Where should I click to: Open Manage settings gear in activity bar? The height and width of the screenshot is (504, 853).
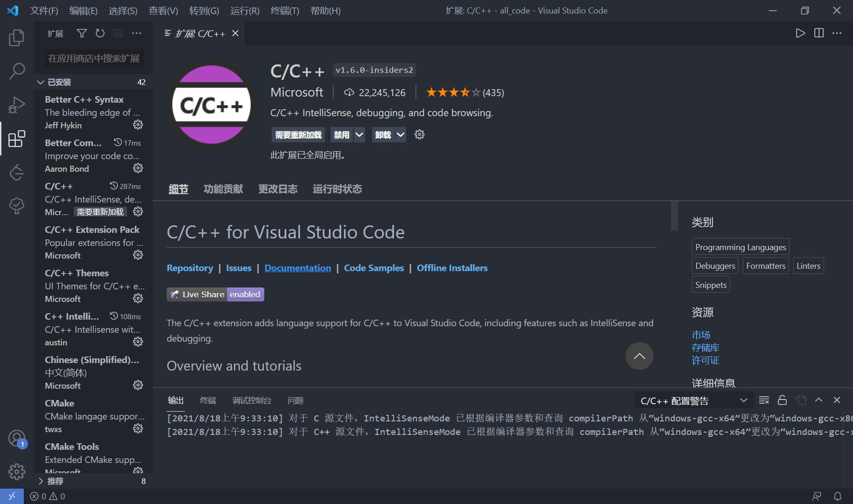tap(17, 471)
